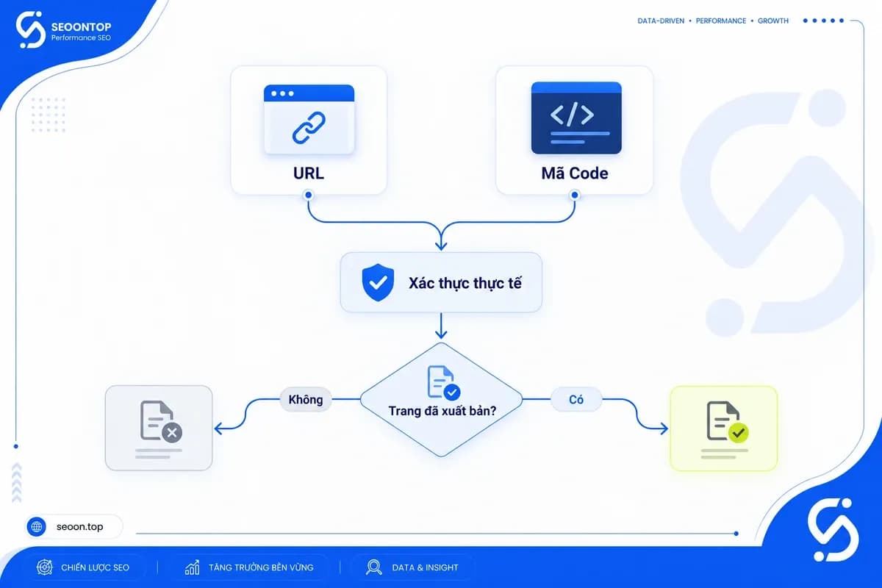Screen dimensions: 882x588
Task: Click the chain link icon in URL card
Action: tap(309, 127)
